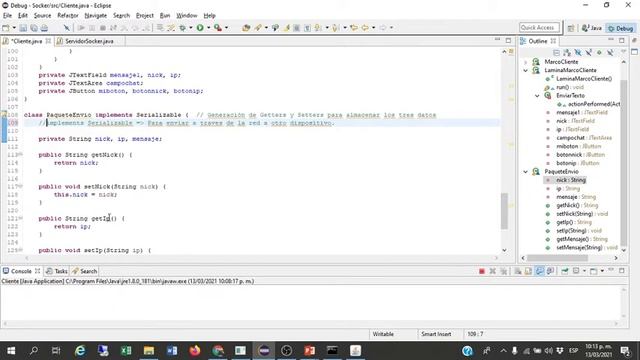Image resolution: width=640 pixels, height=360 pixels.
Task: Click Remove Launch in console toolbar
Action: coord(493,271)
